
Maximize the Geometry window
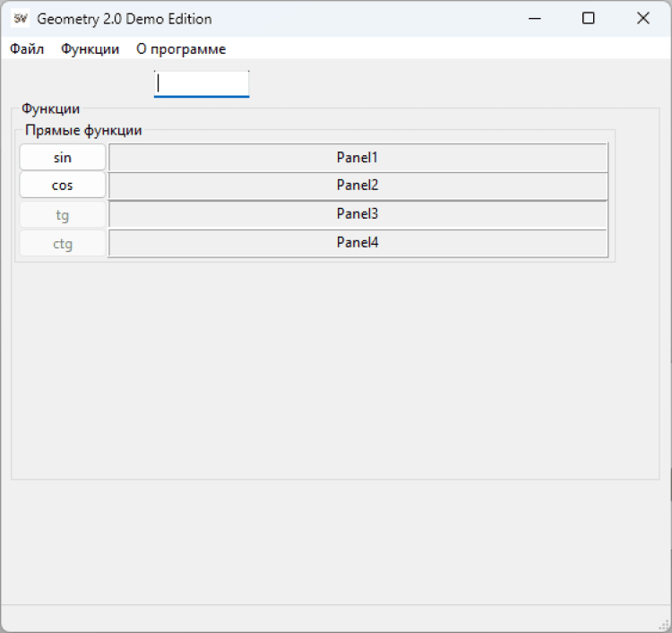(589, 19)
